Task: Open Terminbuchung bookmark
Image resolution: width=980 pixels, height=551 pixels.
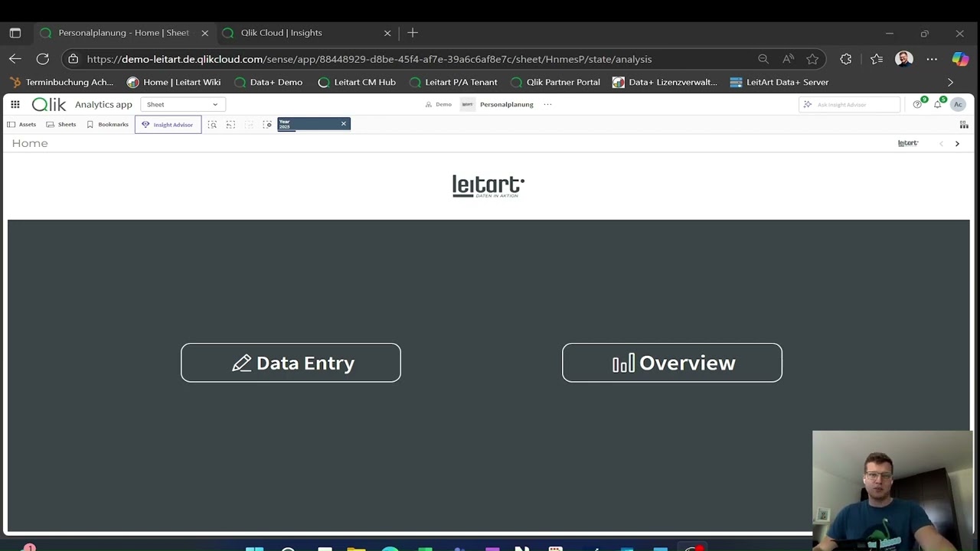Action: (61, 82)
